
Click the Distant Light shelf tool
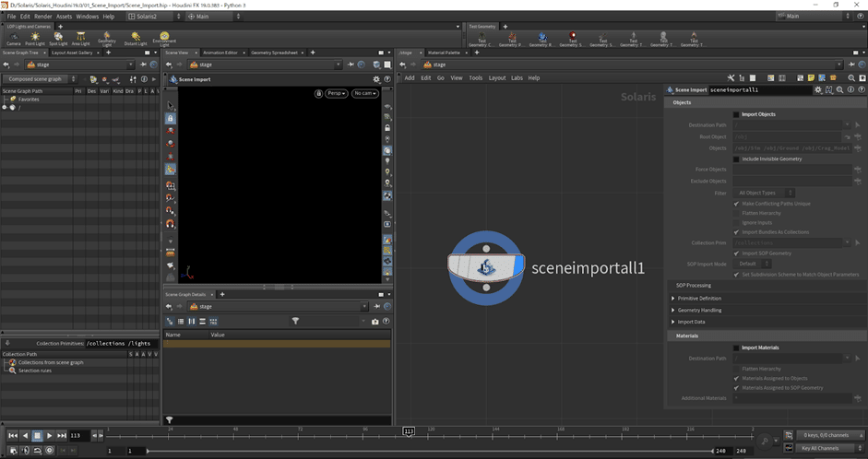point(136,39)
